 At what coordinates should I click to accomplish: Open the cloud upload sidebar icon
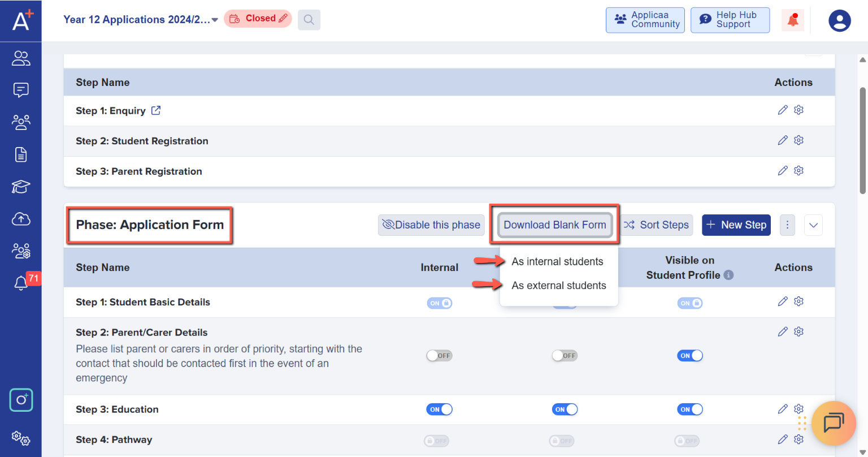[x=21, y=219]
